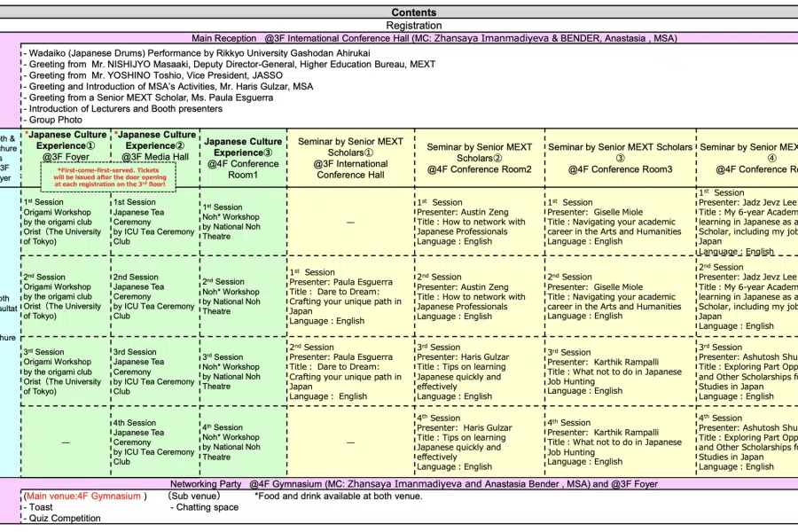Viewport: 798px width, 532px height.
Task: Click Paula Esguerra's 1st Session seminar cell
Action: coord(350,296)
